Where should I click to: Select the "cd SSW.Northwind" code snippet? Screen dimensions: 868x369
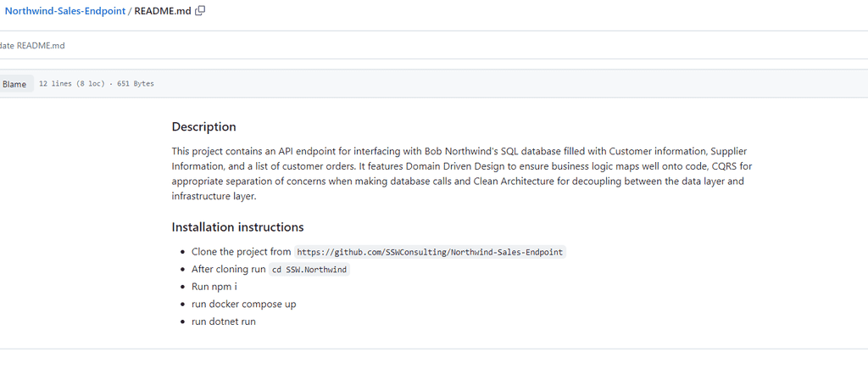[309, 270]
